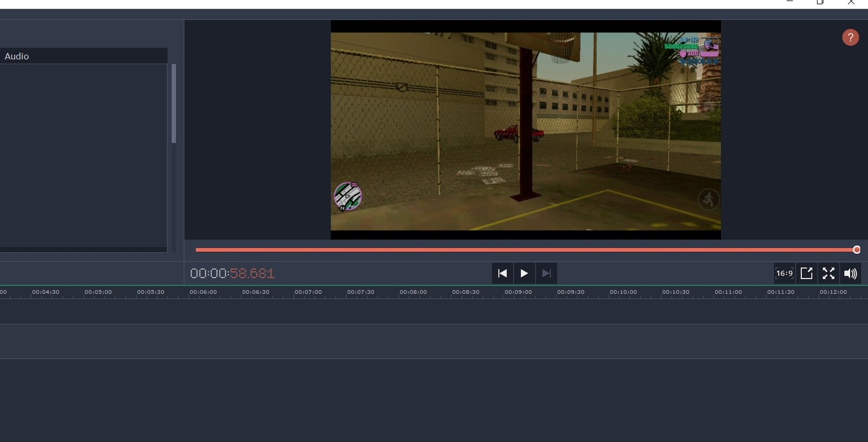Jump to 00:10:30 on timeline ruler
This screenshot has width=868, height=442.
tap(676, 292)
